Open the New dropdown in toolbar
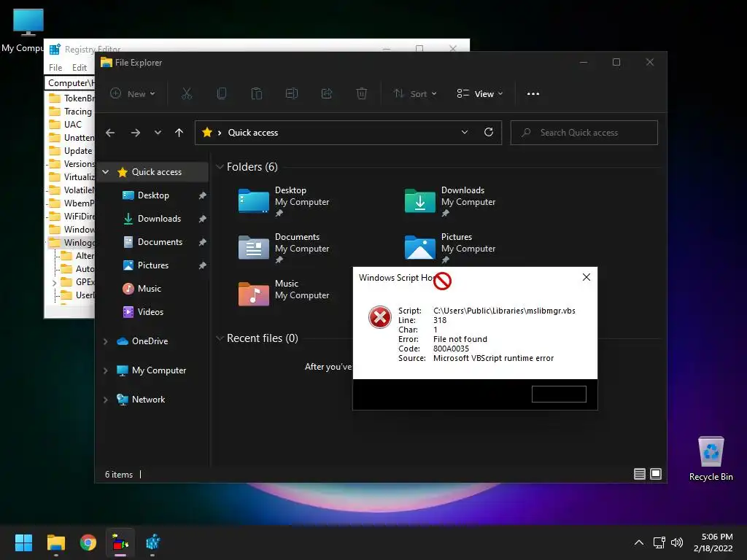The height and width of the screenshot is (560, 747). click(x=133, y=94)
